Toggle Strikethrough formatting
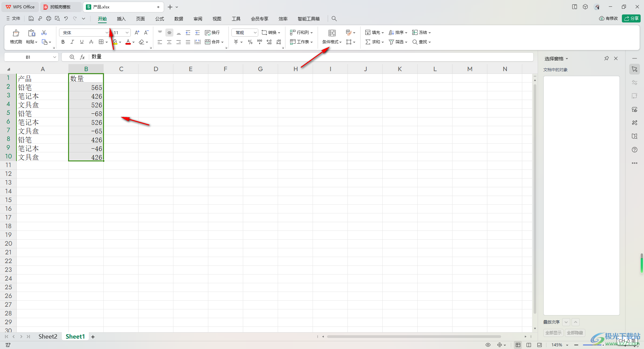This screenshot has width=644, height=349. click(x=91, y=42)
